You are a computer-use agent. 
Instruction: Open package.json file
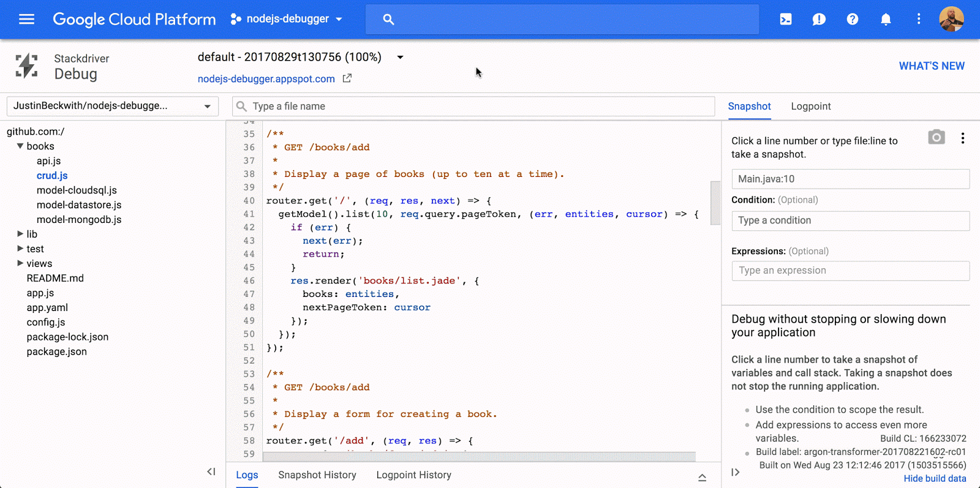click(x=57, y=352)
